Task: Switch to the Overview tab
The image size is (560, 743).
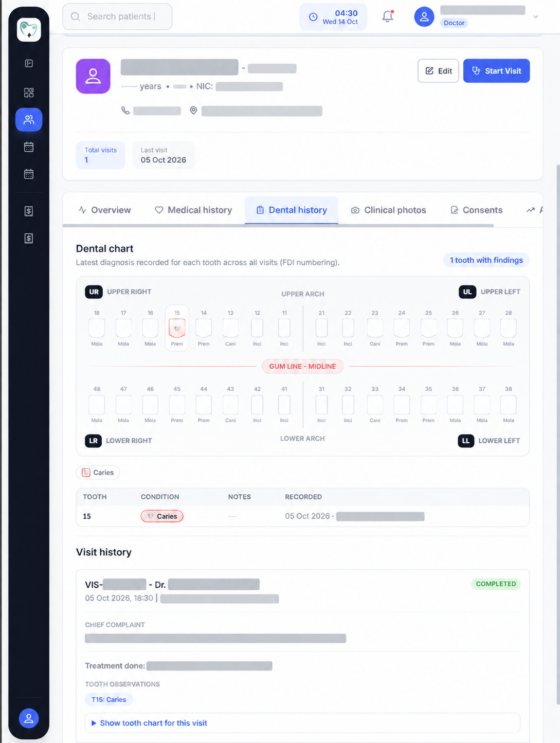Action: [104, 210]
